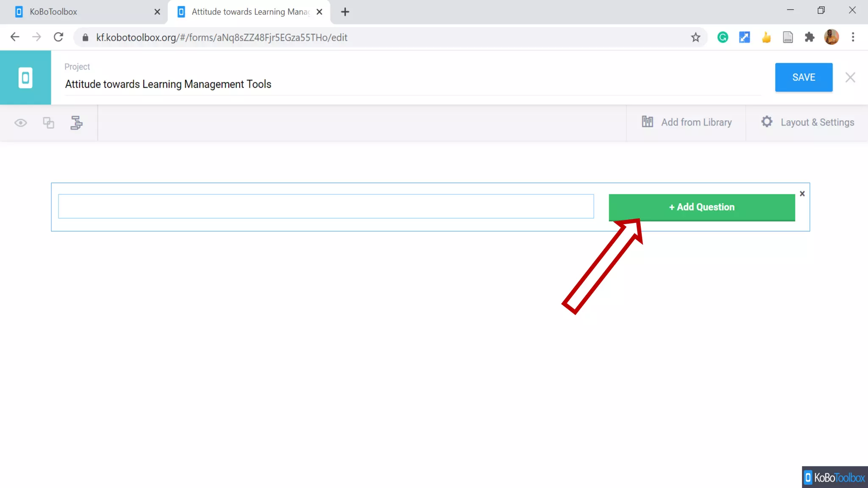Viewport: 868px width, 488px height.
Task: Click the green Add Question button
Action: click(701, 207)
